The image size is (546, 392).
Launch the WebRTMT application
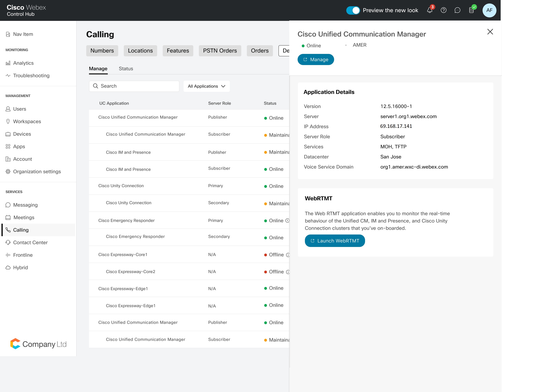tap(335, 241)
